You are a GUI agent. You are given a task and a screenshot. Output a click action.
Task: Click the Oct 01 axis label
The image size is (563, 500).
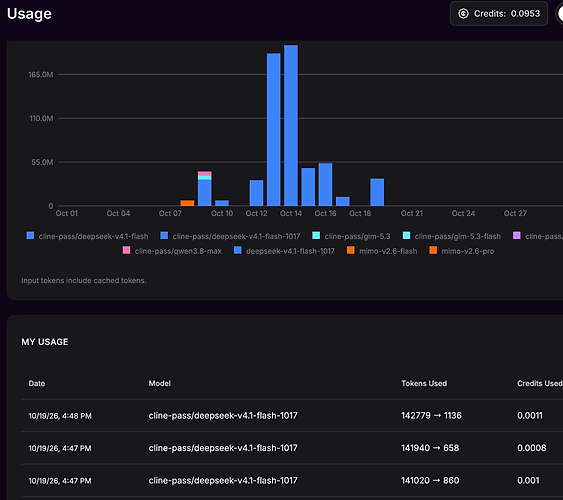pyautogui.click(x=66, y=213)
